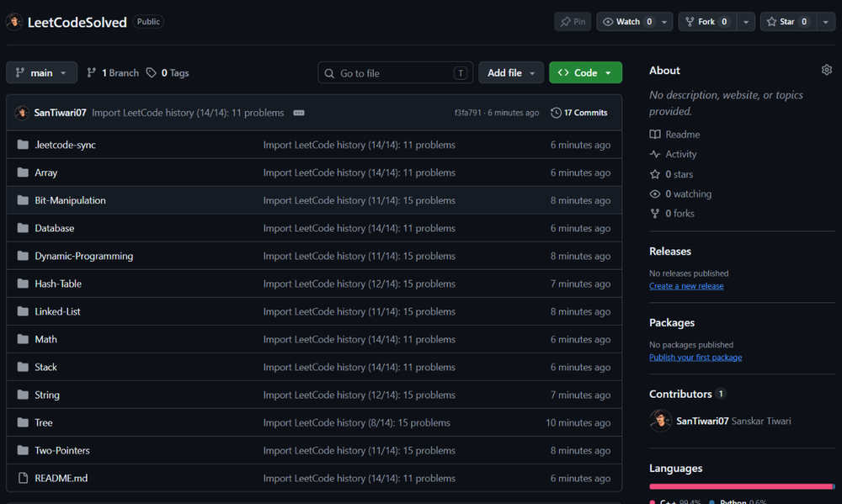Click Publish your first package link
842x504 pixels.
coord(695,358)
